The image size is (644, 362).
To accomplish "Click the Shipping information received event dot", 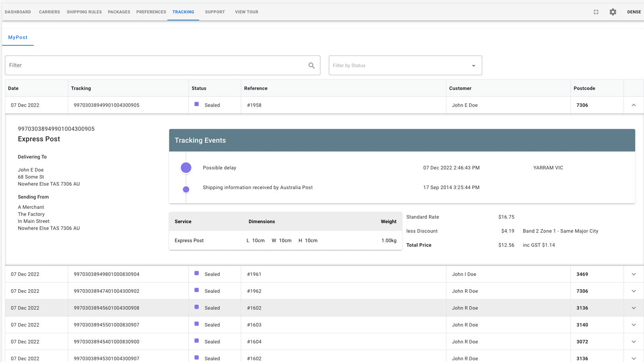I will 186,189.
